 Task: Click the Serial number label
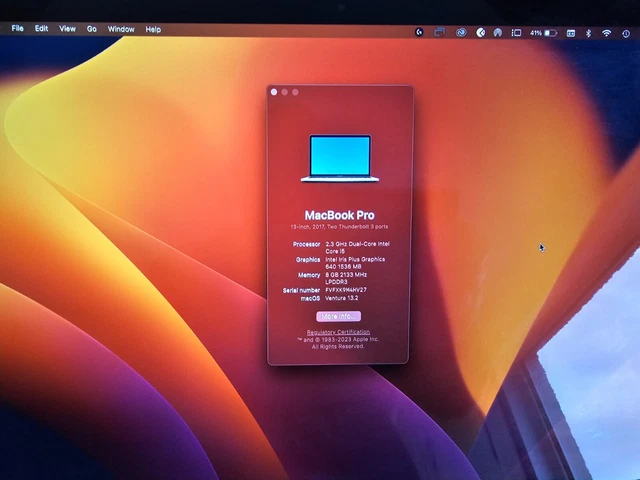[x=301, y=290]
